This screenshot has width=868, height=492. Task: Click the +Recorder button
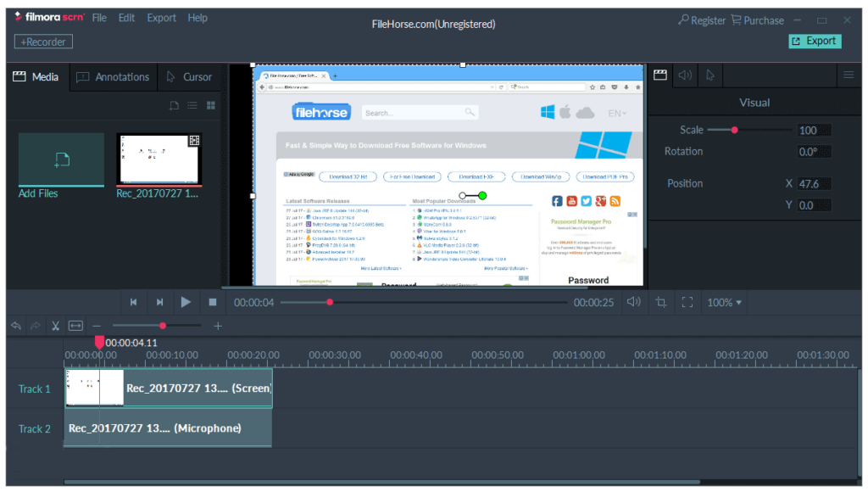[43, 41]
